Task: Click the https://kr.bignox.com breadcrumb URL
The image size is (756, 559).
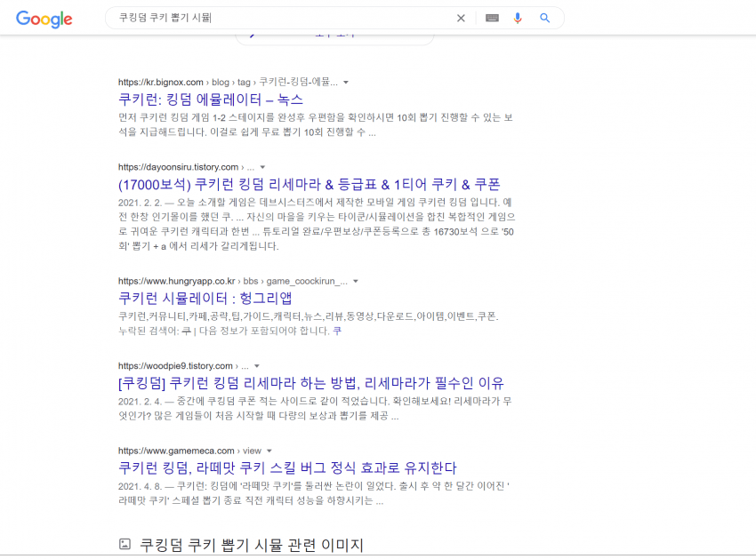Action: (228, 83)
